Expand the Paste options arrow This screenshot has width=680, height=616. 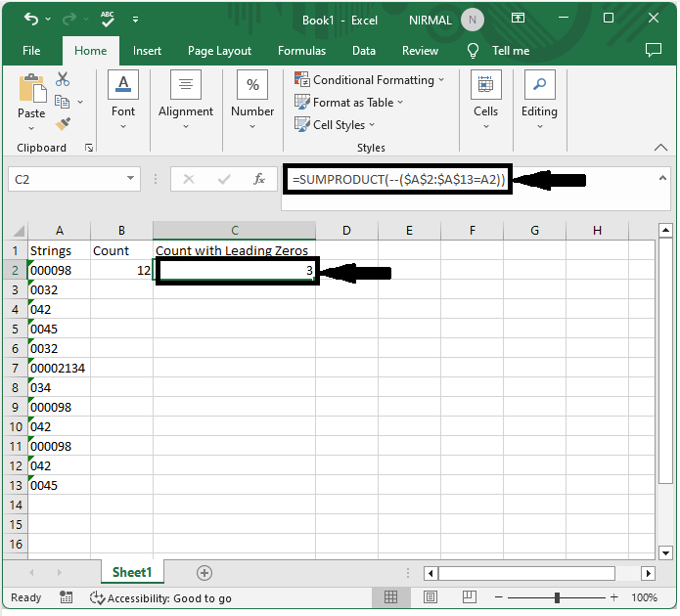coord(31,128)
